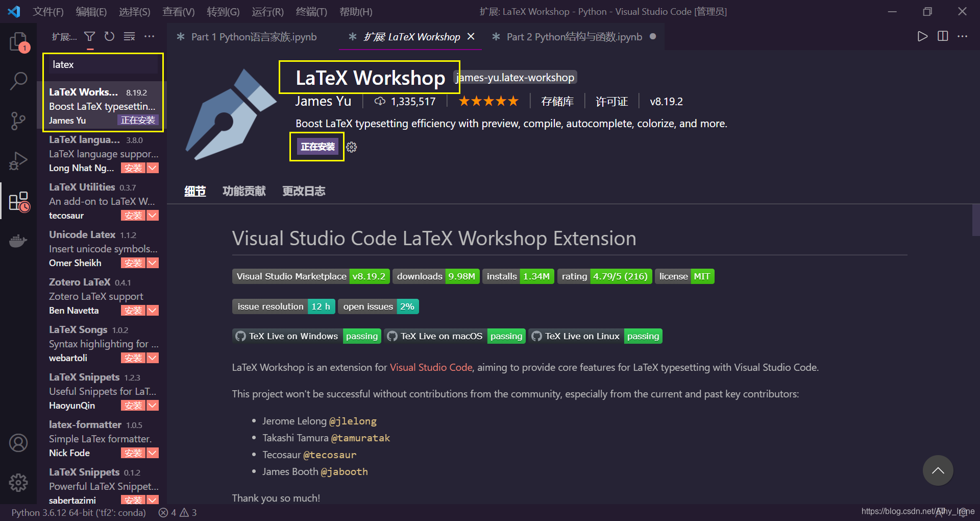The width and height of the screenshot is (980, 521).
Task: Open the Run and Debug view
Action: (x=18, y=161)
